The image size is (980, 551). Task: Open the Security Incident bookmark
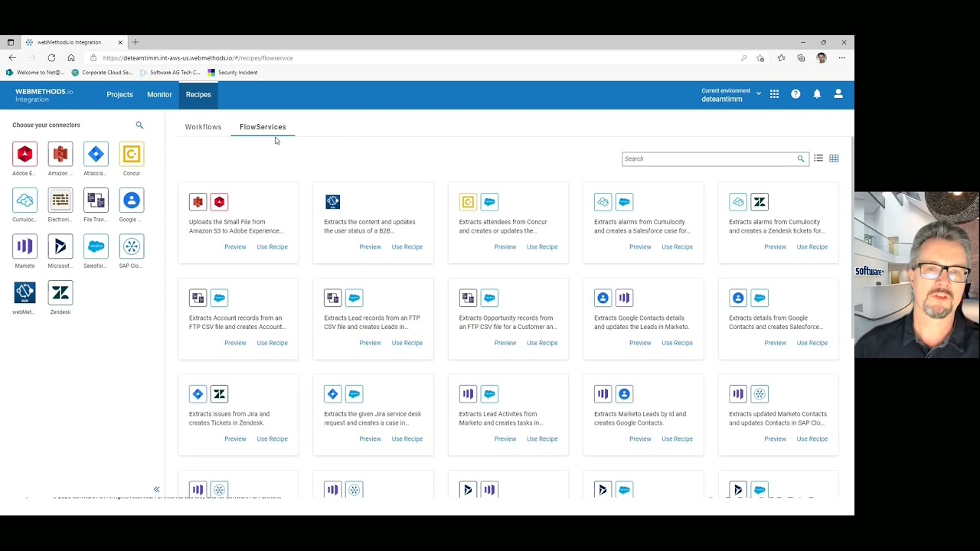coord(233,73)
